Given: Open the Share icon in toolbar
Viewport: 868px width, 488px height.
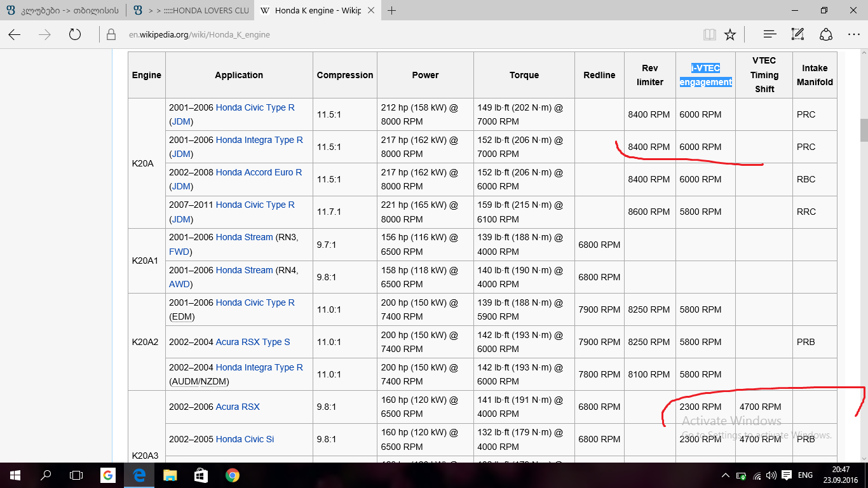Looking at the screenshot, I should click(825, 34).
